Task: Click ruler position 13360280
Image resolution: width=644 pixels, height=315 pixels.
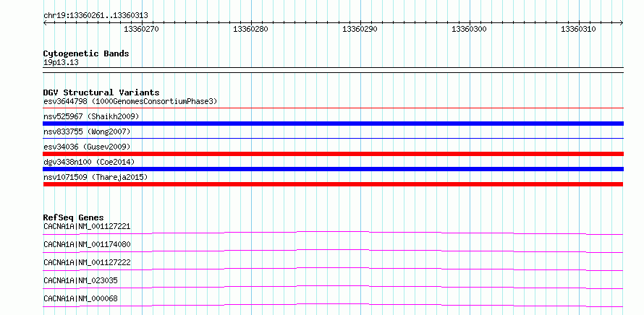Action: pyautogui.click(x=250, y=29)
